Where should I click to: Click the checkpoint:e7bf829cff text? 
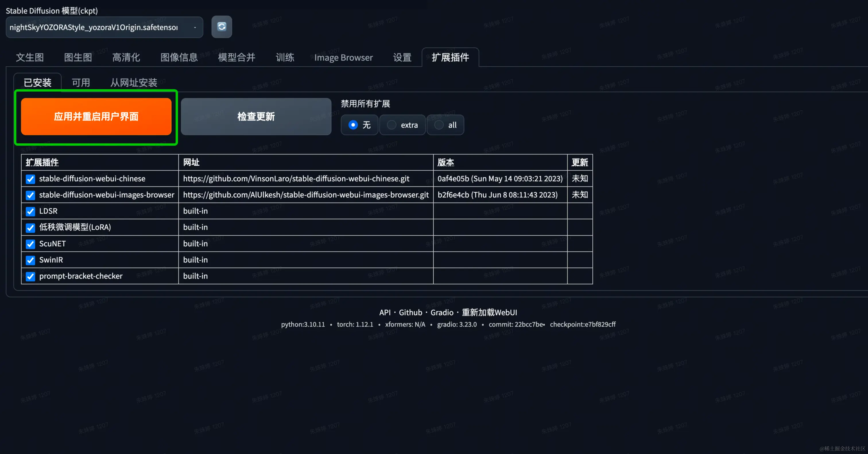[583, 324]
